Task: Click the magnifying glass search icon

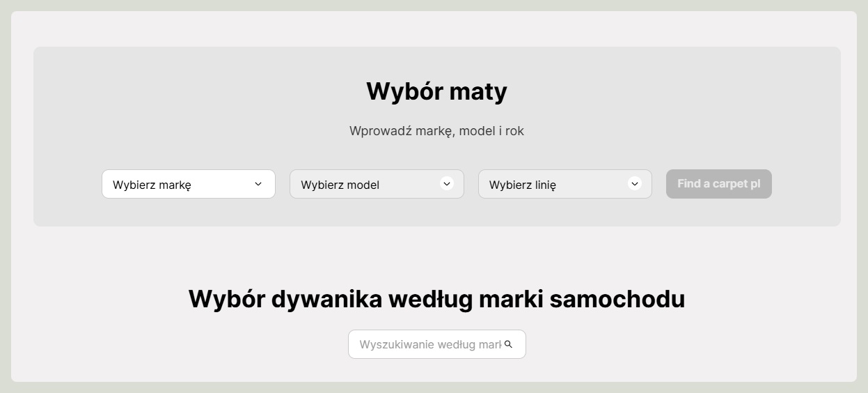Action: [508, 344]
